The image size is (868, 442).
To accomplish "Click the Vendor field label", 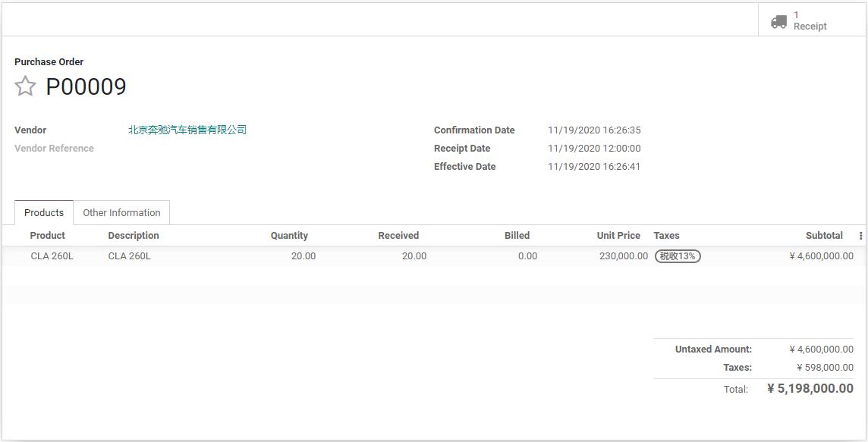I will (30, 130).
